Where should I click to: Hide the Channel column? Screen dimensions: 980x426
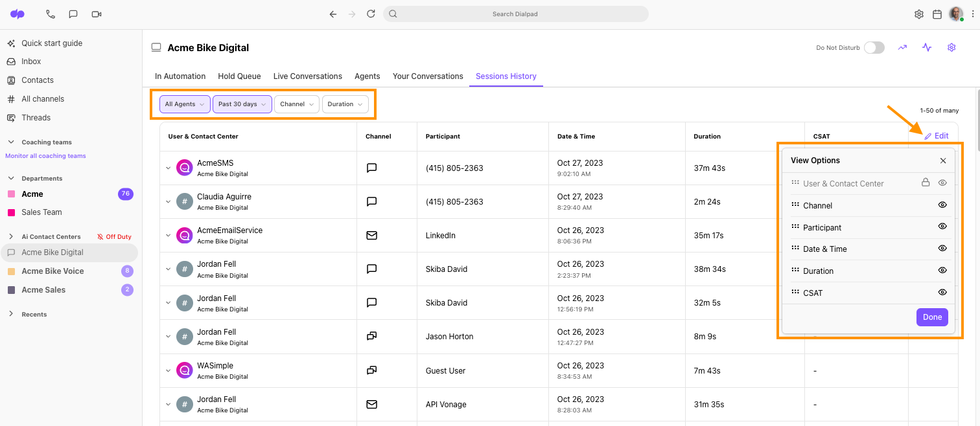pyautogui.click(x=942, y=205)
